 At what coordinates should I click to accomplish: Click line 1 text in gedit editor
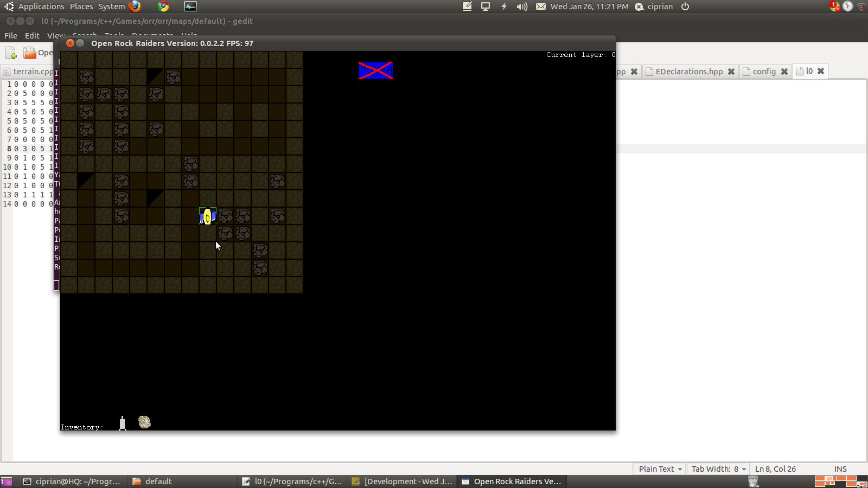[34, 84]
